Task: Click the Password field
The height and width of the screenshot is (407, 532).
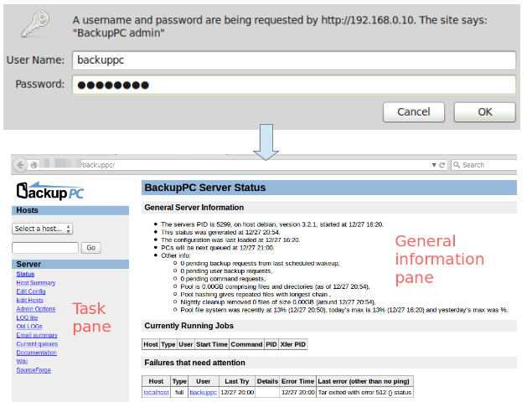Action: coord(294,85)
